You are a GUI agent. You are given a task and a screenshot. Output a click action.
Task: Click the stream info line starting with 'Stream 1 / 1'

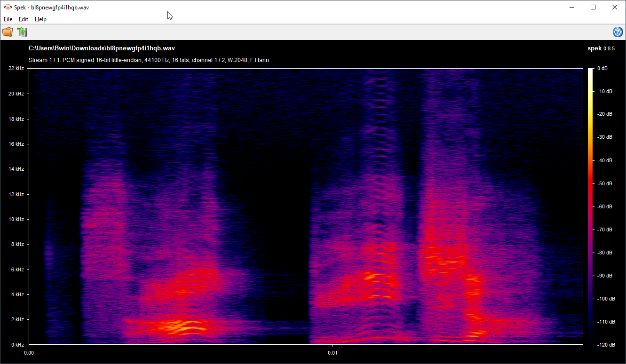(x=149, y=60)
